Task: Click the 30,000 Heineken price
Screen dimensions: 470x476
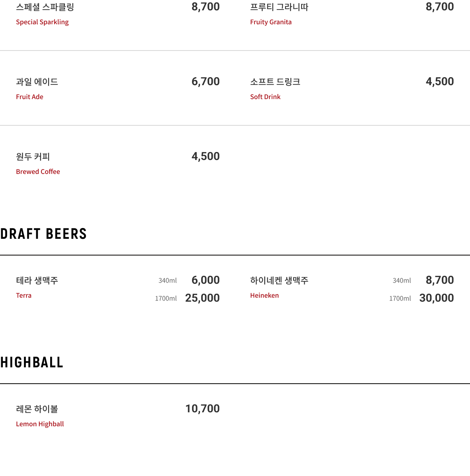Action: pos(437,298)
